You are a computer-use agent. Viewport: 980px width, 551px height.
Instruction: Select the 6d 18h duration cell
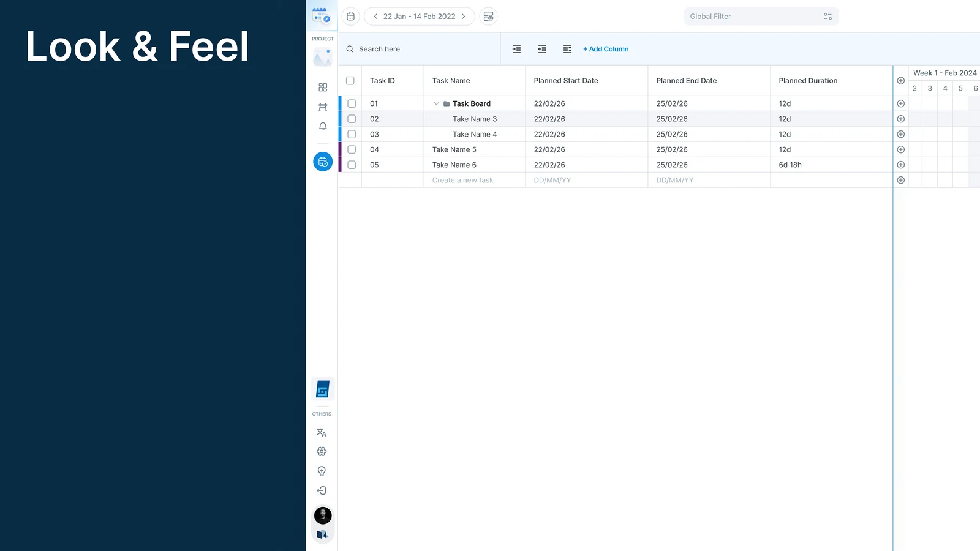click(x=831, y=165)
